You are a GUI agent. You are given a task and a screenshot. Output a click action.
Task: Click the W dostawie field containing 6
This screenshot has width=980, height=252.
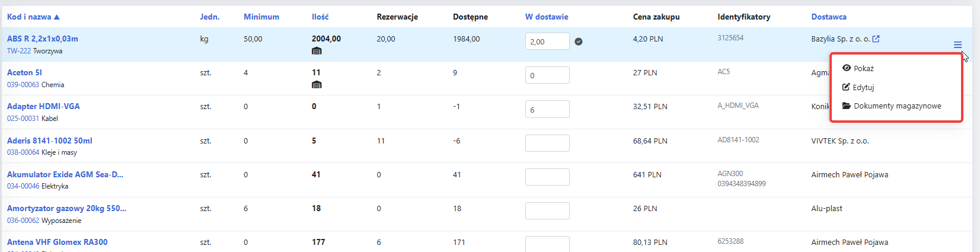point(547,109)
